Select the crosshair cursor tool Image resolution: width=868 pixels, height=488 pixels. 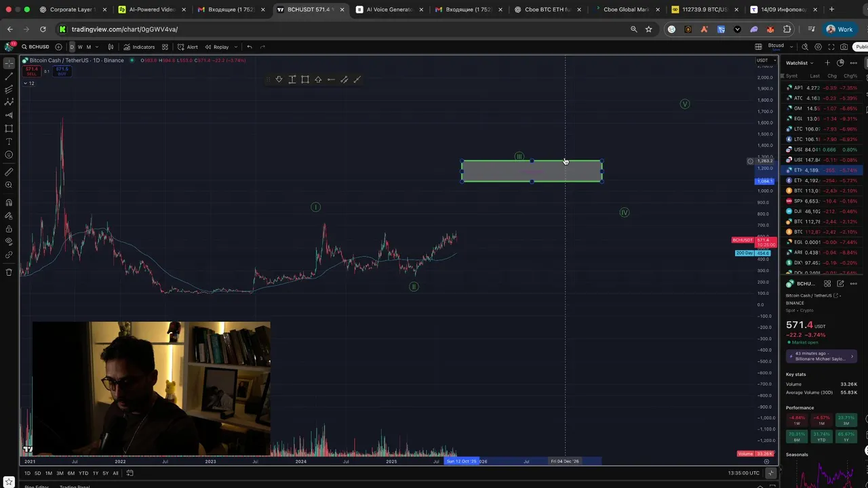coord(9,63)
